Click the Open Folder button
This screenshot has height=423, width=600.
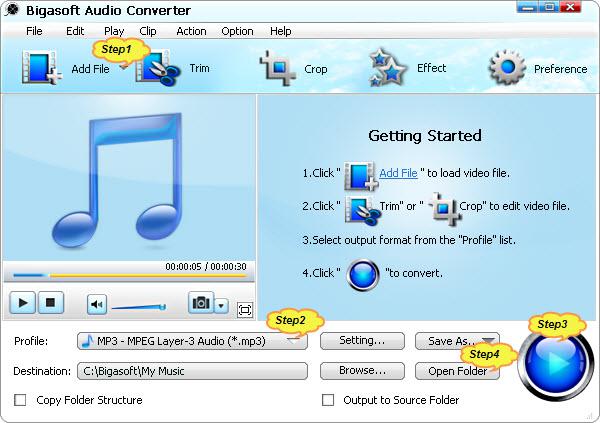click(x=457, y=371)
